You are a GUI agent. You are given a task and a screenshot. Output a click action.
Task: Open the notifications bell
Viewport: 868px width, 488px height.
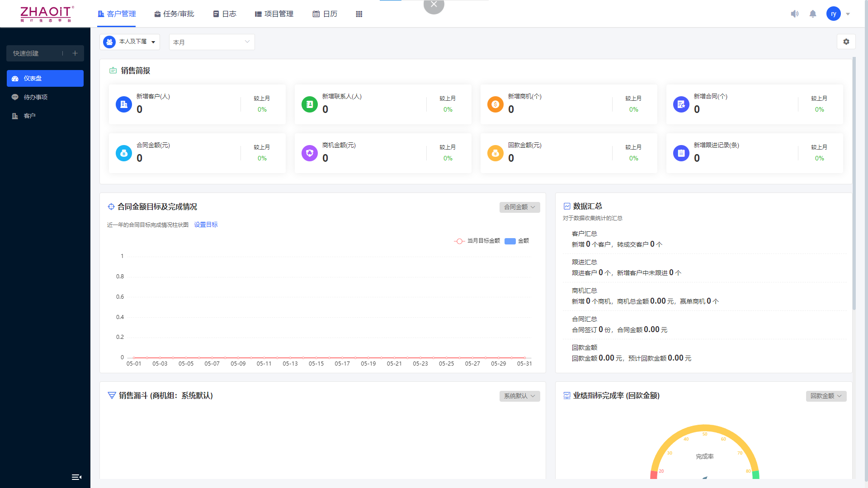(813, 14)
